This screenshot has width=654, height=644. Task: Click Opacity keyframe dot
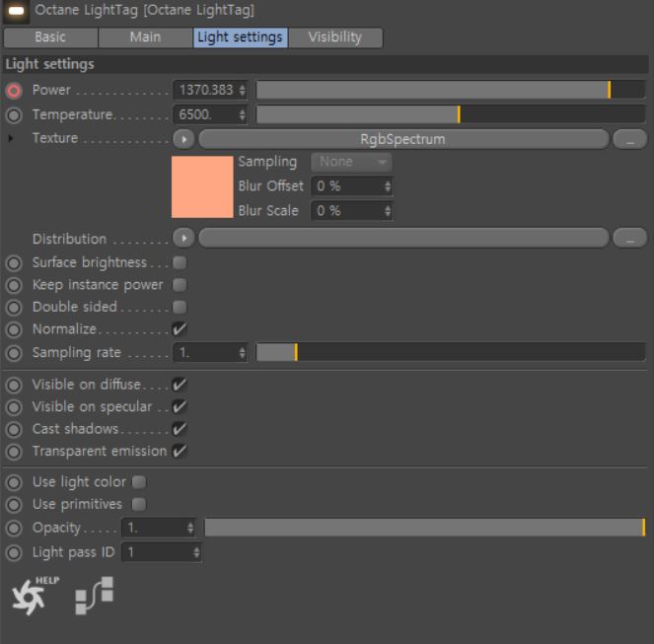[x=14, y=528]
